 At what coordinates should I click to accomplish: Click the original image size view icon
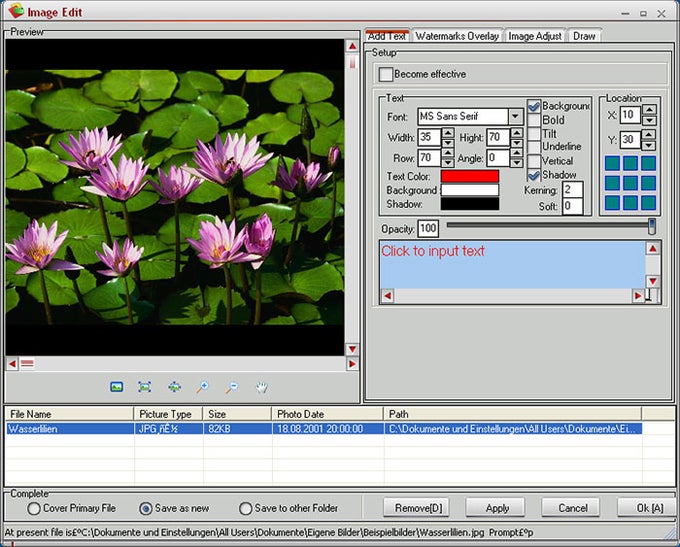coord(116,387)
